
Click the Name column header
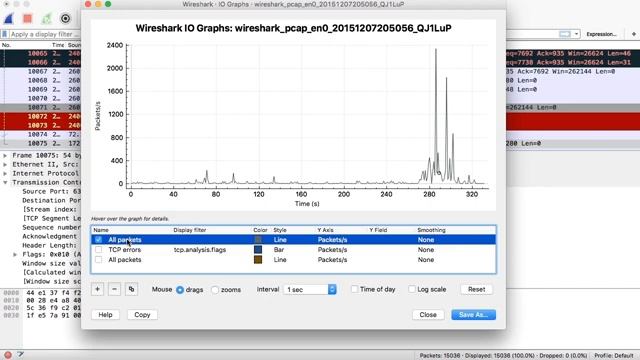point(101,230)
